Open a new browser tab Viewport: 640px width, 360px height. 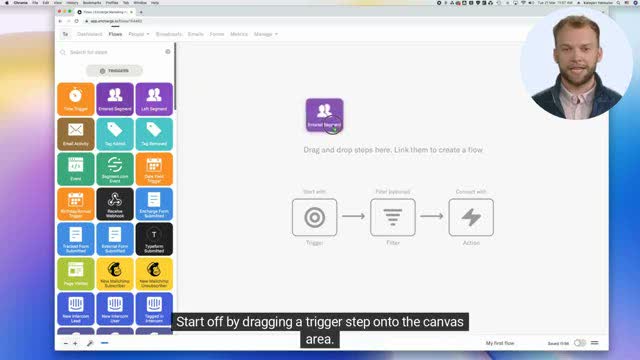pyautogui.click(x=141, y=12)
